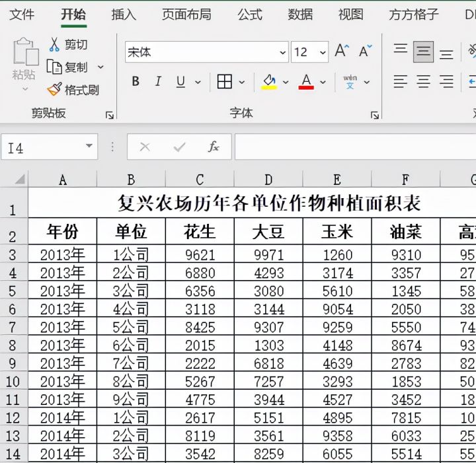Switch to the 公式 tab

click(x=250, y=15)
